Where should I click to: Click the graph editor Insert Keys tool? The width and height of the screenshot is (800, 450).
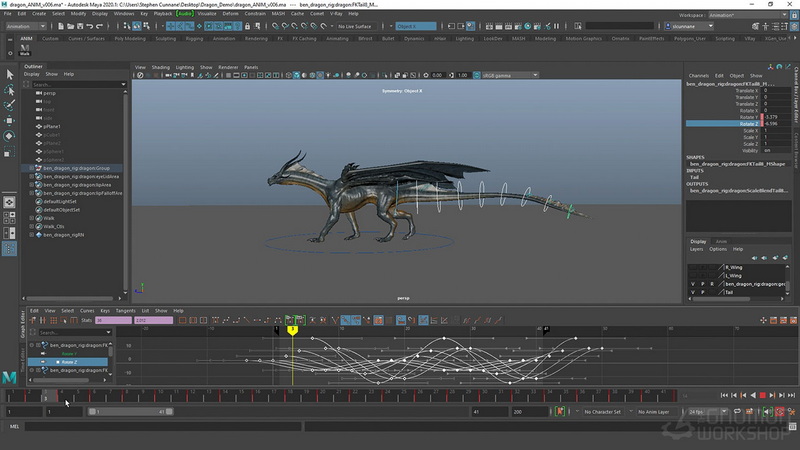tap(43, 320)
